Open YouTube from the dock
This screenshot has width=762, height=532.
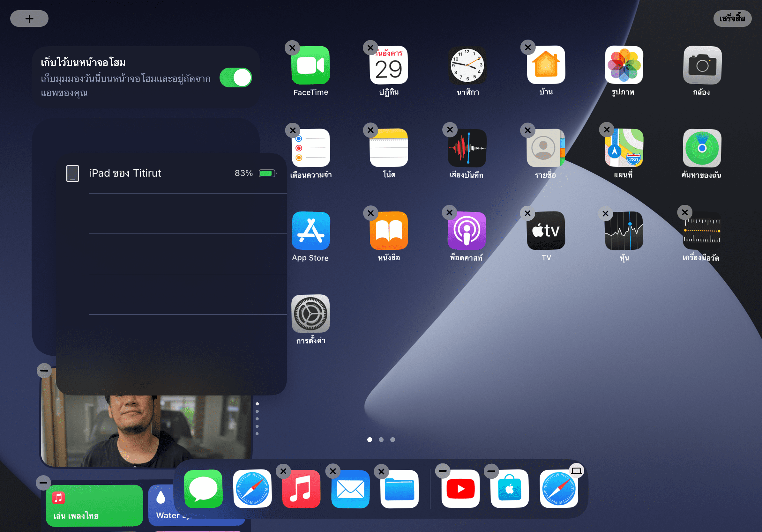(460, 489)
